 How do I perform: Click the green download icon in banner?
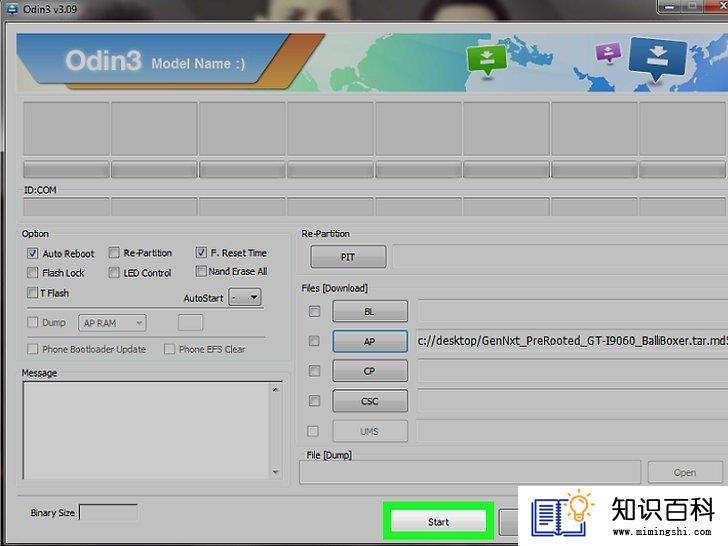(486, 60)
